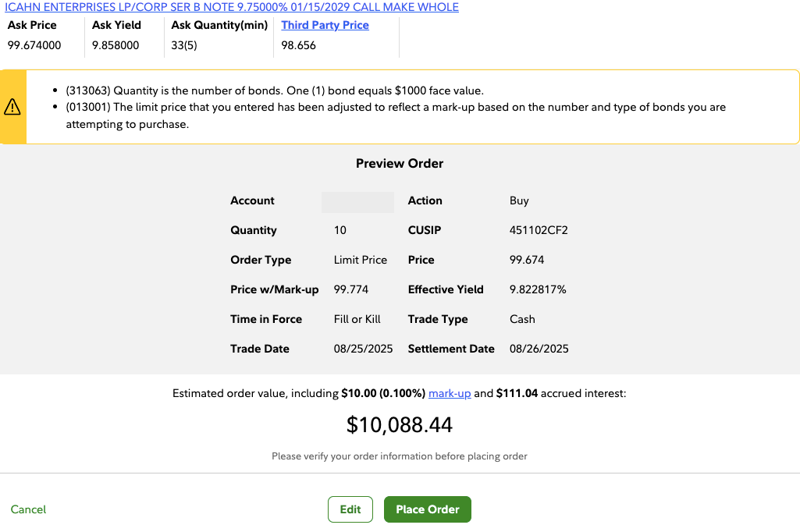Select the Ask Quantity value 33(5)

click(x=184, y=45)
